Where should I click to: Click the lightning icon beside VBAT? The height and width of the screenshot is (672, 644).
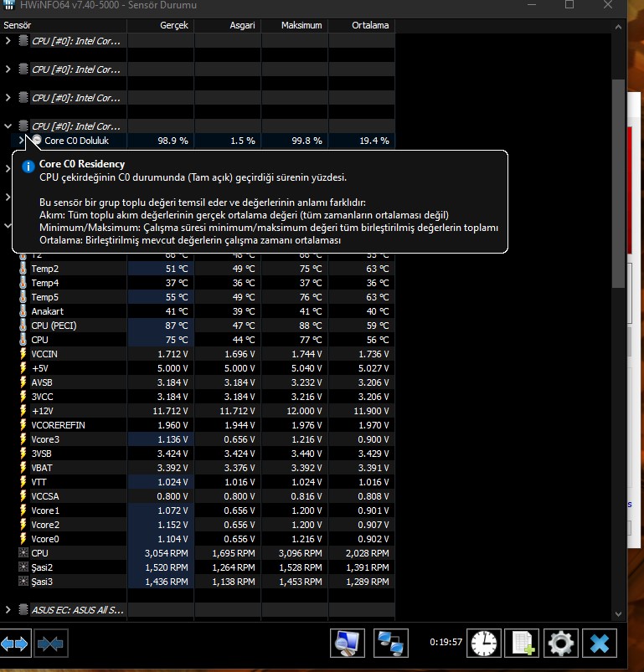click(23, 468)
